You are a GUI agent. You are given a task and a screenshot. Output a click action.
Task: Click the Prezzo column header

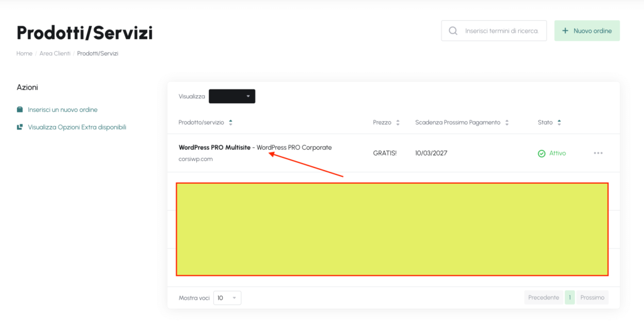pos(382,123)
